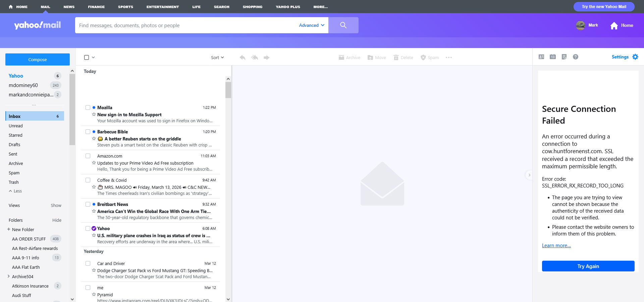644x302 pixels.
Task: Click the search magnifier button
Action: coord(343,25)
